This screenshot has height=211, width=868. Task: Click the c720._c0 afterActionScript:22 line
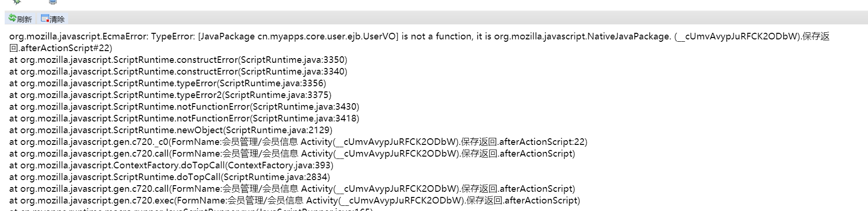pos(298,142)
